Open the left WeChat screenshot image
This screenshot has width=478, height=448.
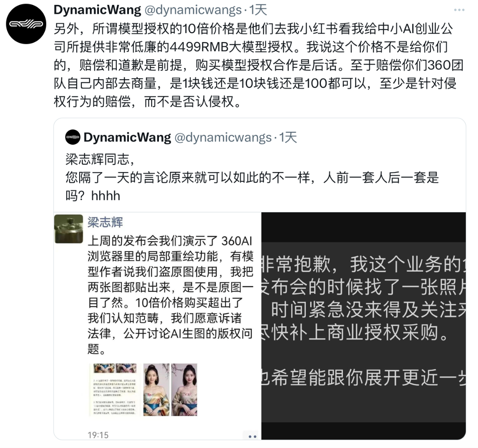coord(158,326)
